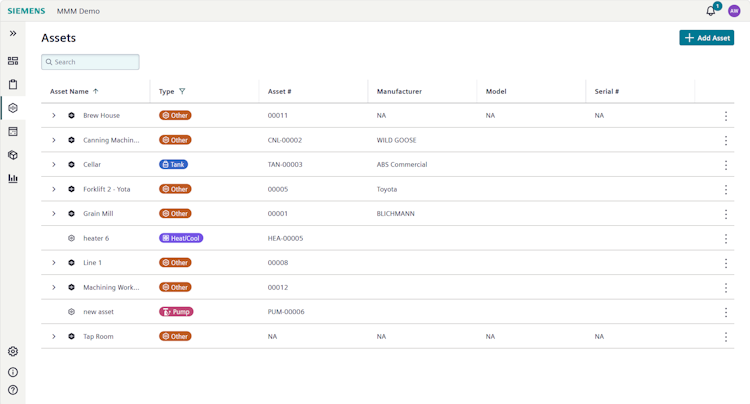This screenshot has height=404, width=750.
Task: Click the Tank type badge for Cellar
Action: pyautogui.click(x=173, y=164)
